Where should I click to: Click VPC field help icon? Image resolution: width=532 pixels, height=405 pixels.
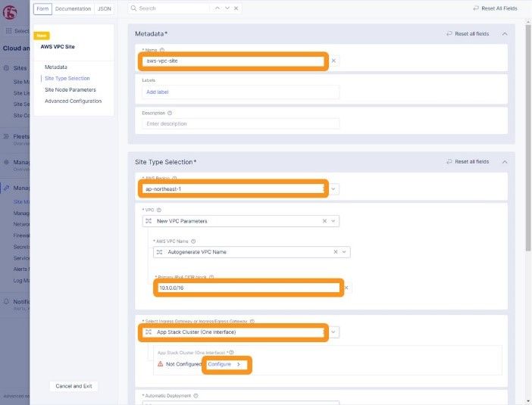(x=159, y=210)
